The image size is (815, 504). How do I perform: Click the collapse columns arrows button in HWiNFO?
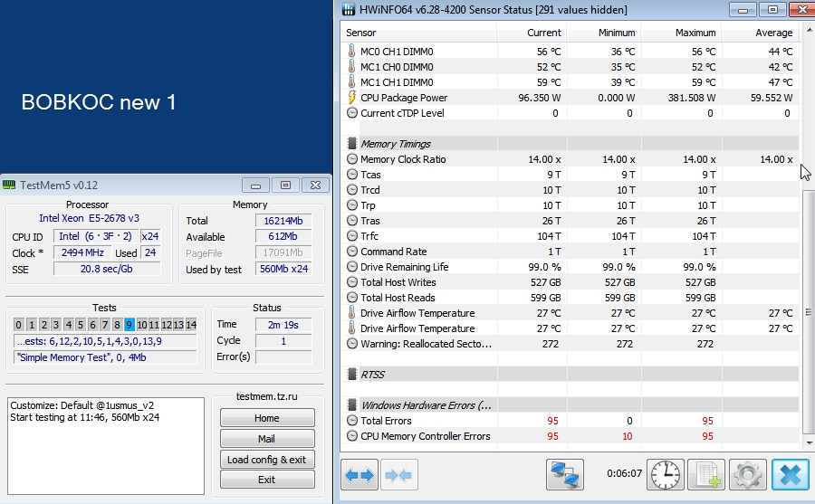[x=398, y=475]
